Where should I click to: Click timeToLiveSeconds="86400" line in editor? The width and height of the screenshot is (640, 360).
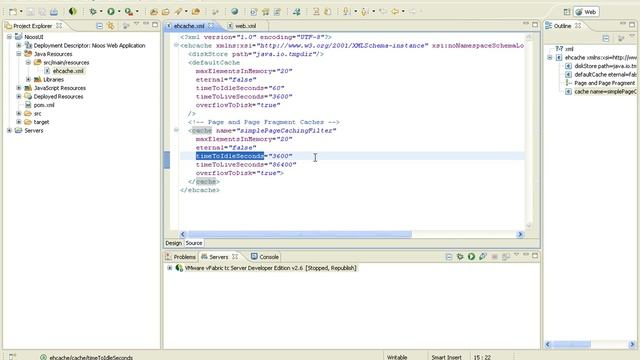(x=246, y=164)
